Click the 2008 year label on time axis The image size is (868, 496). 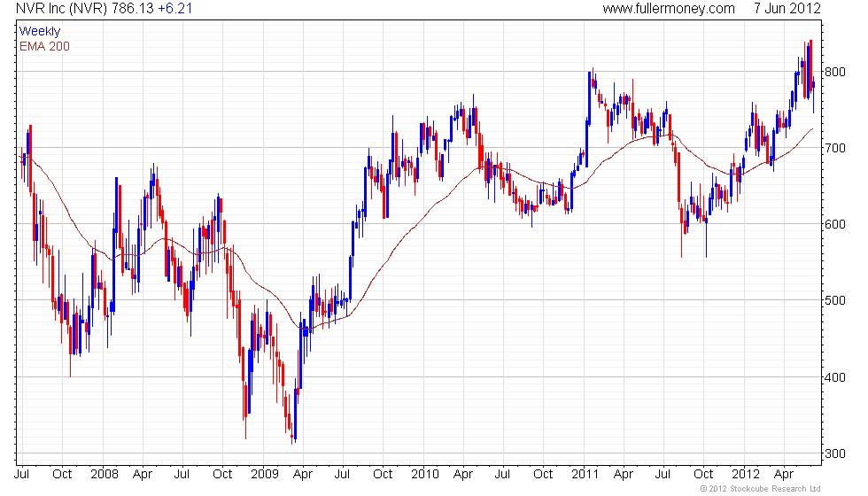tap(105, 474)
